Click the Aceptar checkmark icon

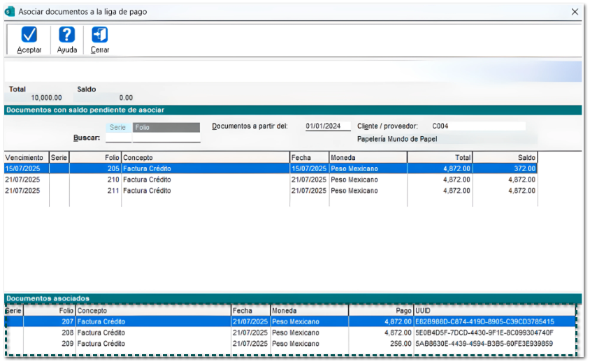(x=29, y=35)
